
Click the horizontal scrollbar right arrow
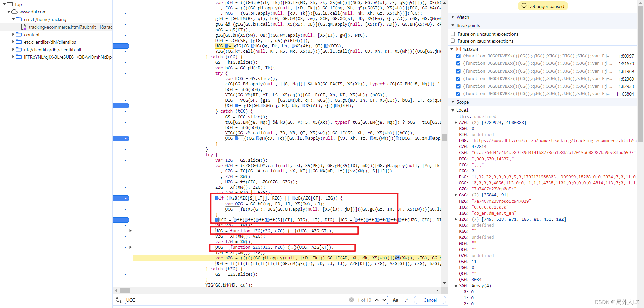tap(437, 290)
